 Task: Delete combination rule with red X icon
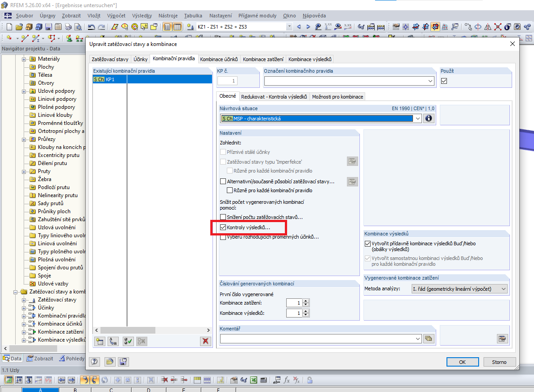pos(205,341)
